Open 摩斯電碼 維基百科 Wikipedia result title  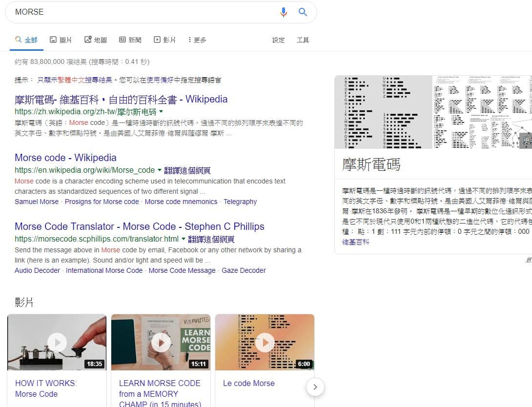[121, 100]
